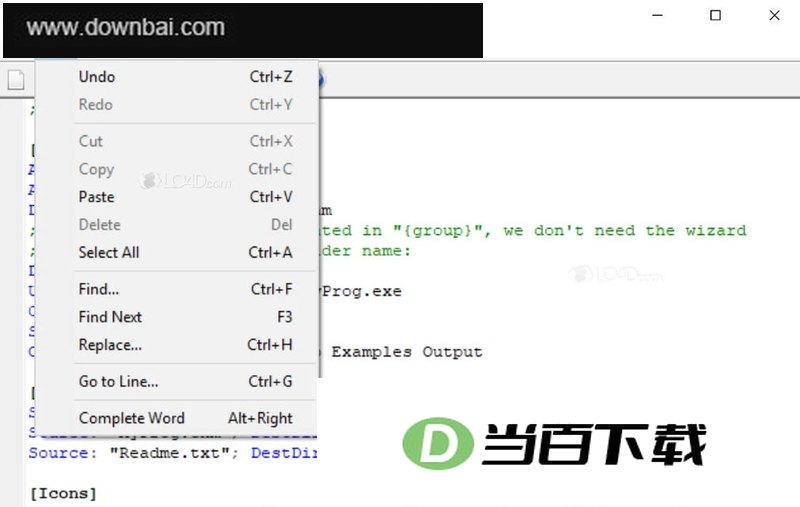
Task: Click Cut in the menu
Action: click(186, 141)
